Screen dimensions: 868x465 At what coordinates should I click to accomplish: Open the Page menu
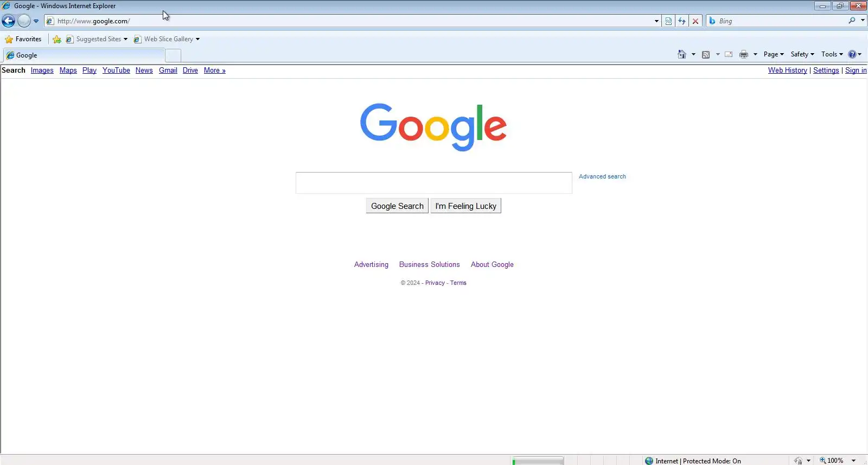coord(774,54)
